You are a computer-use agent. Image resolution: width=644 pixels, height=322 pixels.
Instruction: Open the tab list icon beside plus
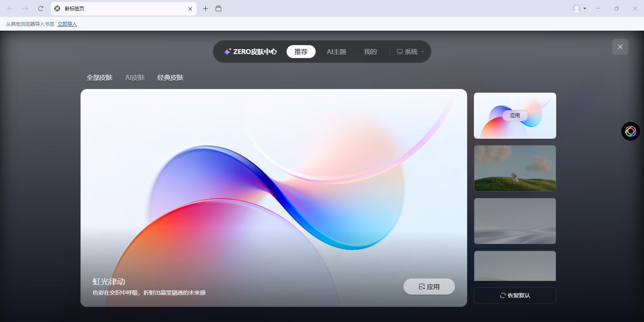(218, 8)
